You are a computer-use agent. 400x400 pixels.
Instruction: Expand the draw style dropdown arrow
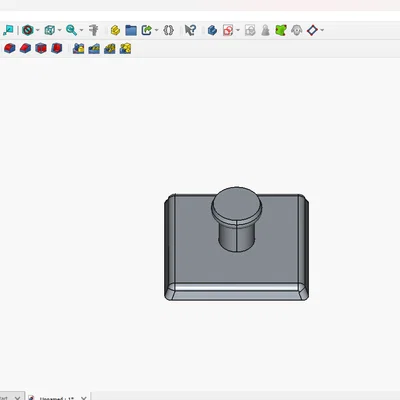tap(38, 30)
